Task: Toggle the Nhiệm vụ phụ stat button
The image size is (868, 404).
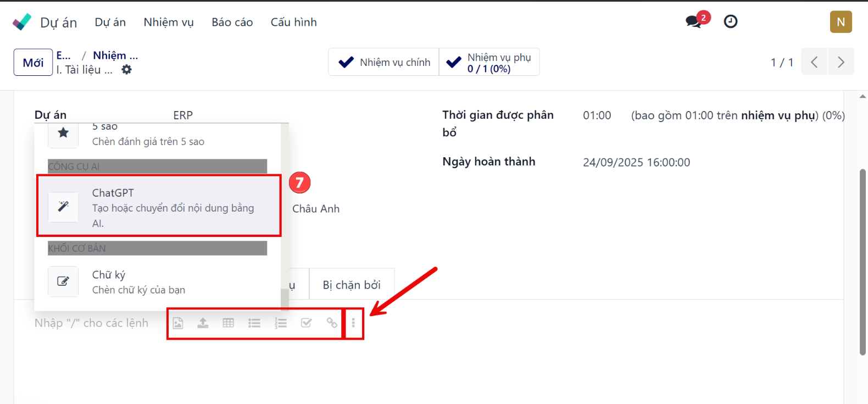Action: [489, 62]
